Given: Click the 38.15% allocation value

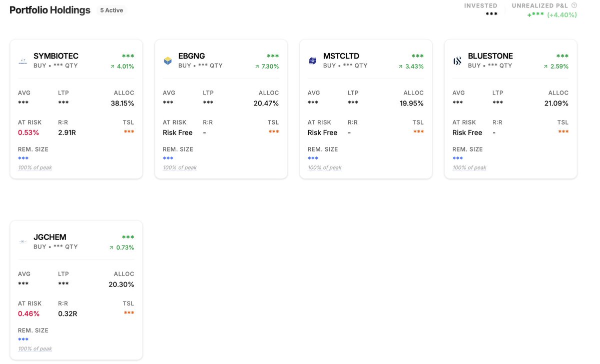Looking at the screenshot, I should 123,103.
